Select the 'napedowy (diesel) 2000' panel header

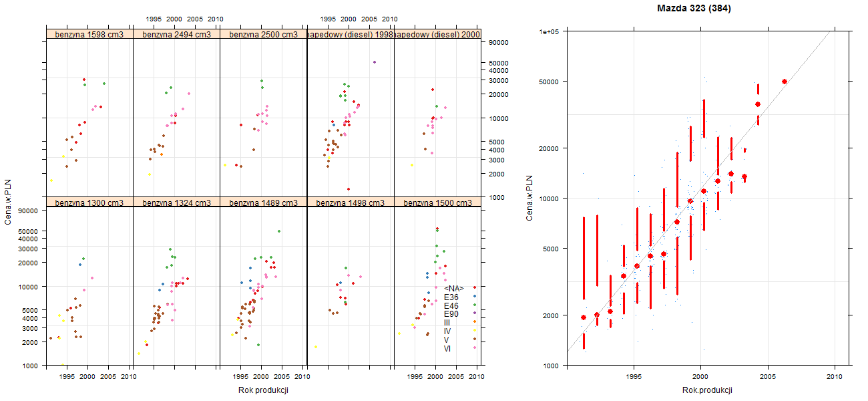coord(437,34)
